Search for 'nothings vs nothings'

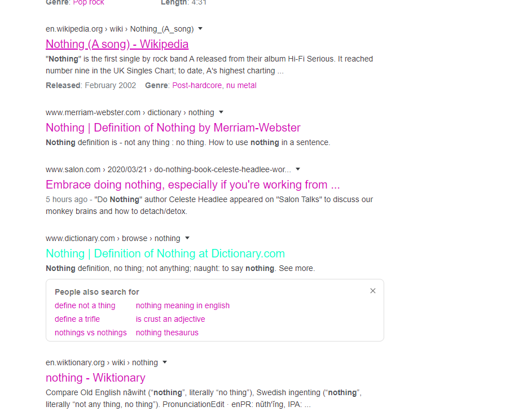(x=91, y=333)
